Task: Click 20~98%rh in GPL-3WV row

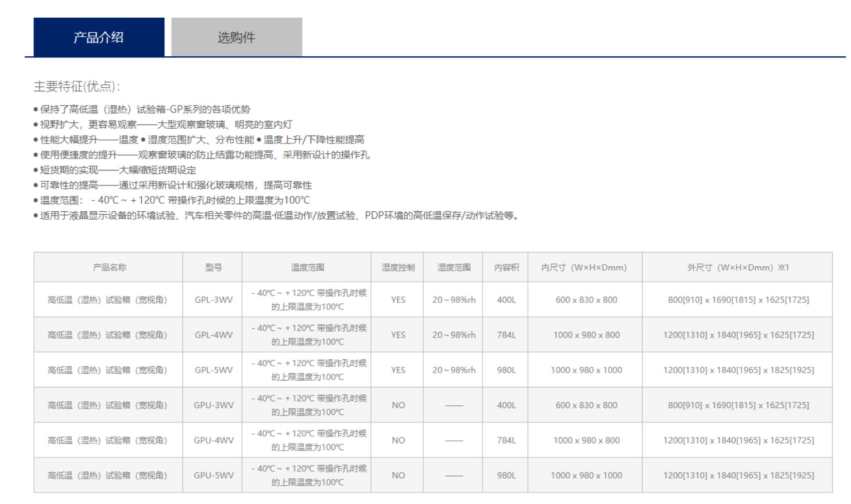Action: coord(454,300)
